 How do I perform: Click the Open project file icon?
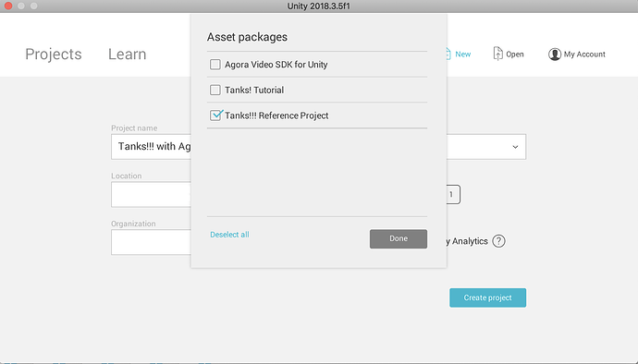coord(497,54)
